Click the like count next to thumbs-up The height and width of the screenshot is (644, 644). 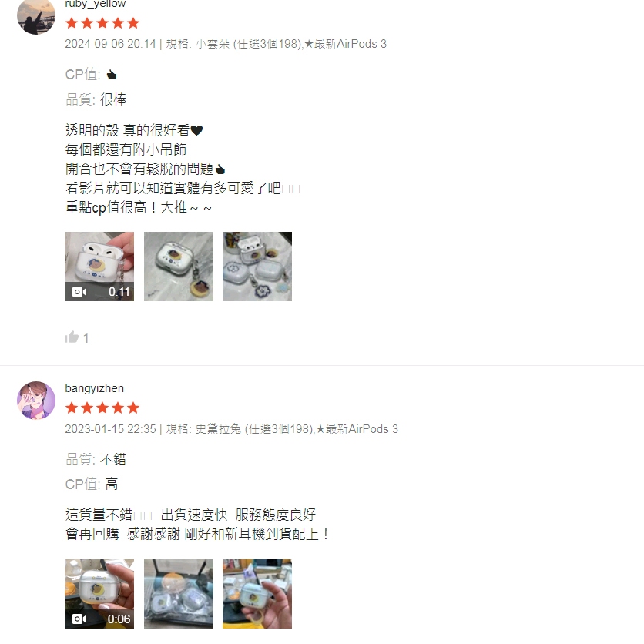point(86,338)
